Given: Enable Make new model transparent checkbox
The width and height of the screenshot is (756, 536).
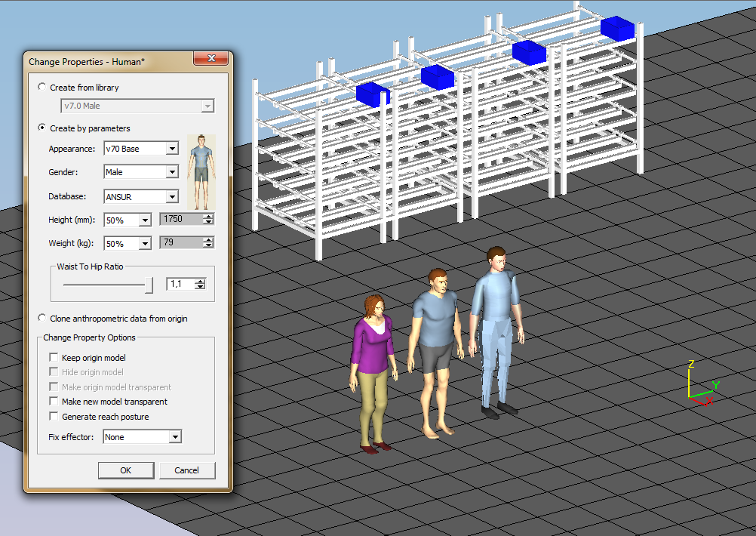Looking at the screenshot, I should (x=54, y=402).
